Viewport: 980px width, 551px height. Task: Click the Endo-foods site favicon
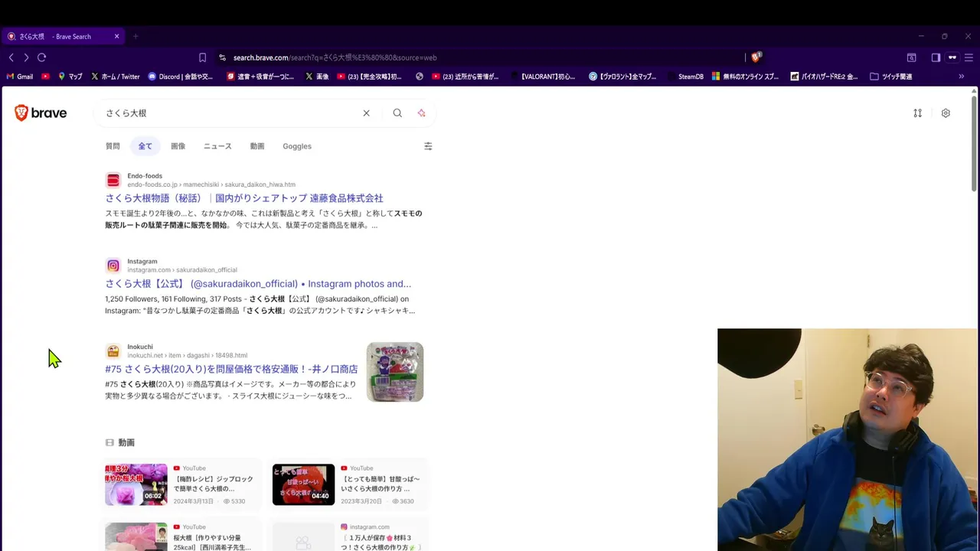113,181
